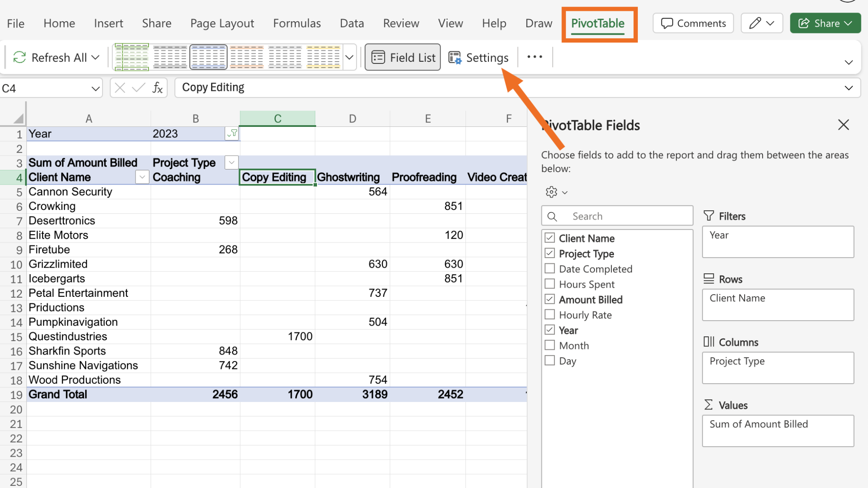
Task: Check the Hours Spent field
Action: pyautogui.click(x=549, y=284)
